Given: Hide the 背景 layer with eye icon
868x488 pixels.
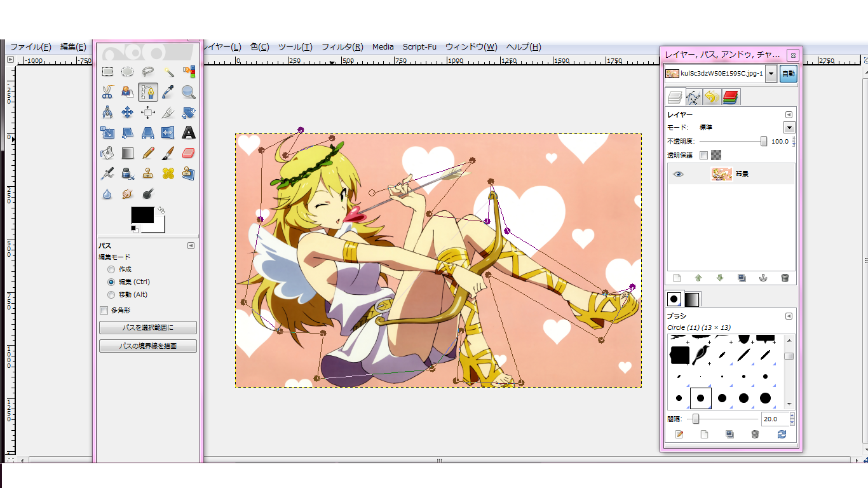Looking at the screenshot, I should click(x=679, y=173).
